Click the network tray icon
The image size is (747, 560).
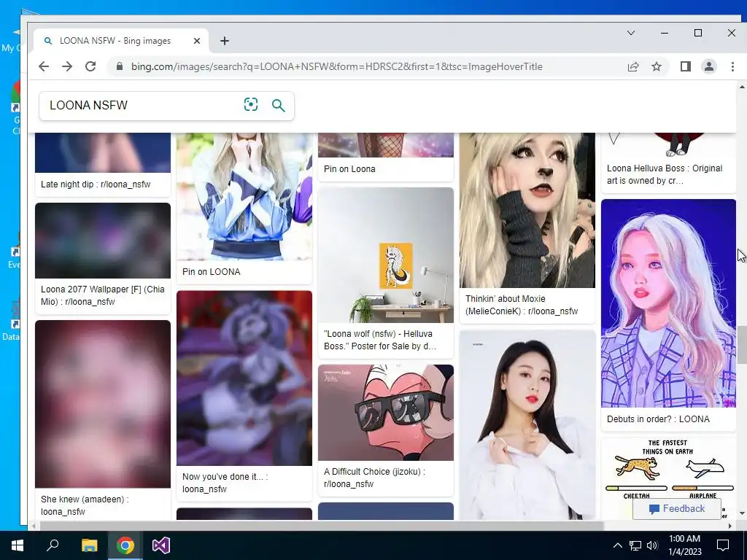(x=635, y=545)
